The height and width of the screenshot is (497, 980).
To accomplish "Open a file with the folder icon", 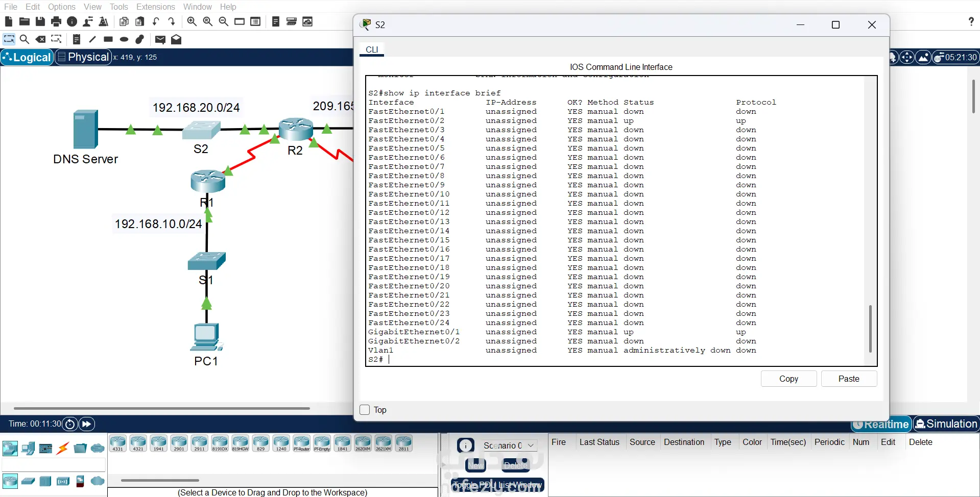I will 25,21.
